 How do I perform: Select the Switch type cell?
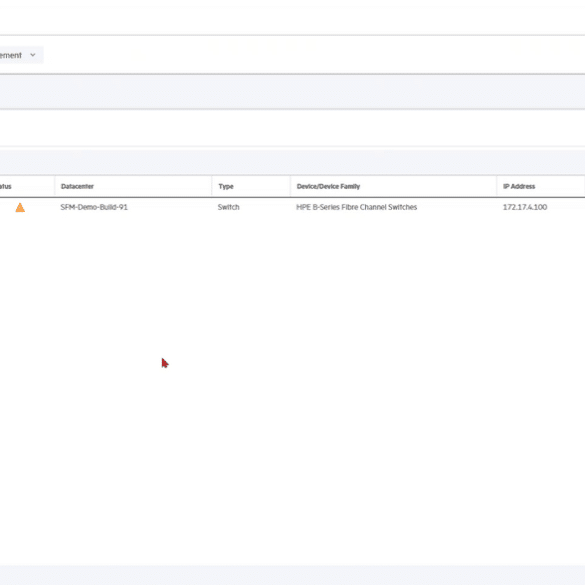(228, 207)
